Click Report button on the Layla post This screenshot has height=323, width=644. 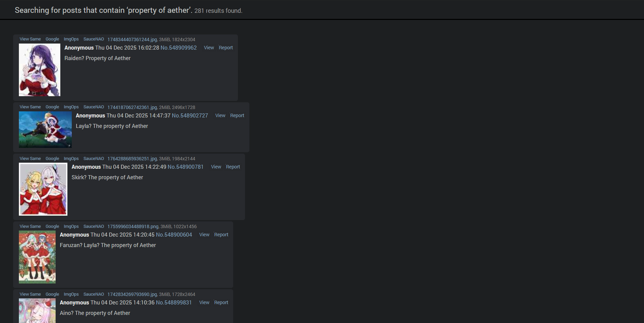coord(237,116)
